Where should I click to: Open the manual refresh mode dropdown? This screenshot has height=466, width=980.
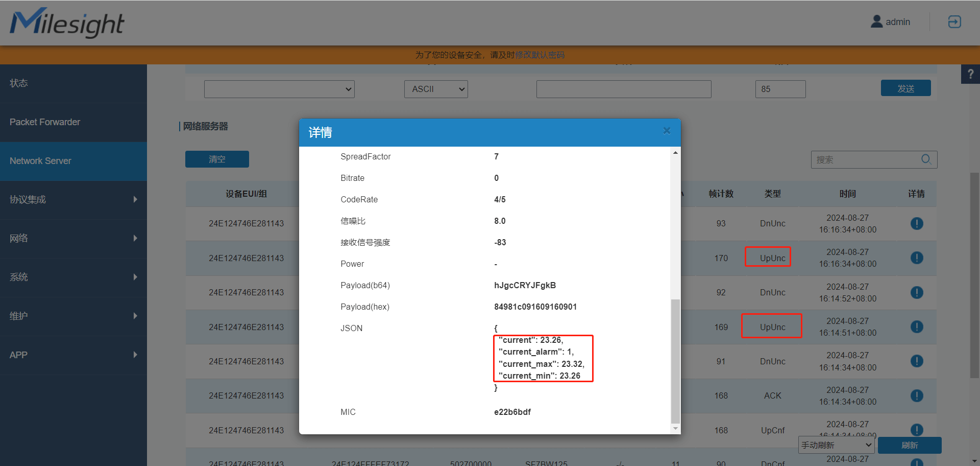(x=836, y=445)
